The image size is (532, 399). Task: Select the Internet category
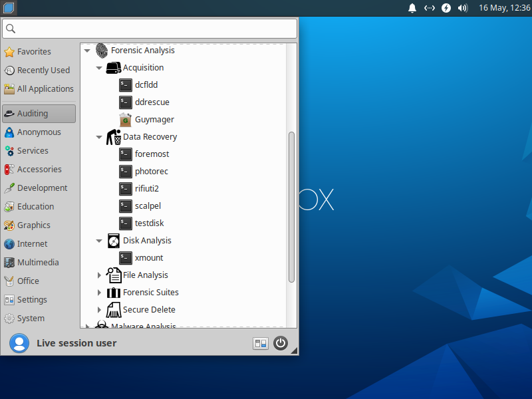coord(39,244)
